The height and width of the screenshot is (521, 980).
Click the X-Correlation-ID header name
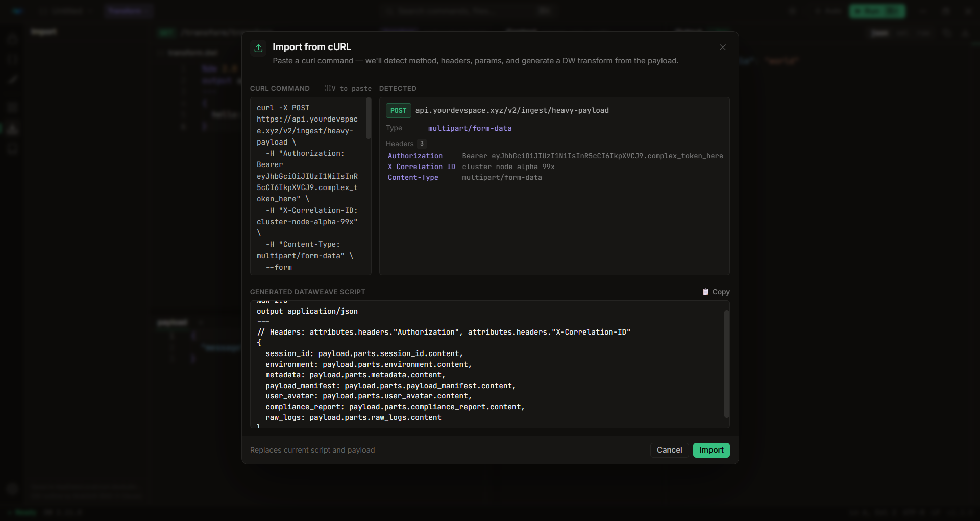(421, 167)
